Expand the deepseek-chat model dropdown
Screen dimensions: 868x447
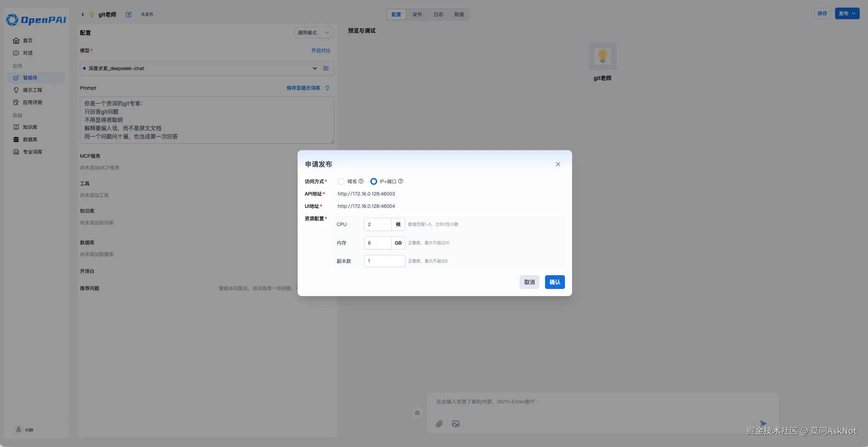point(314,68)
